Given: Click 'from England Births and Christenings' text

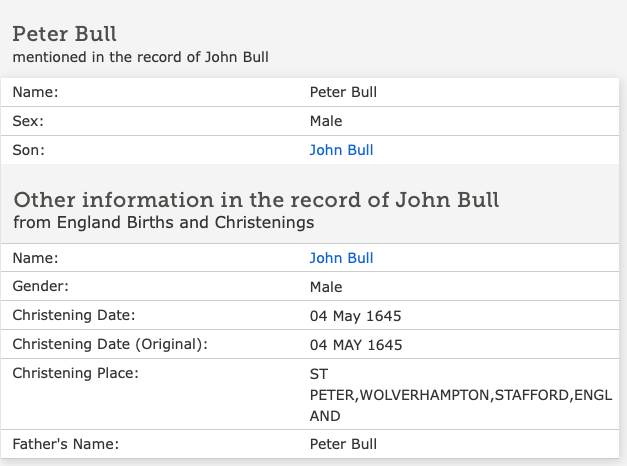Looking at the screenshot, I should click(x=164, y=222).
